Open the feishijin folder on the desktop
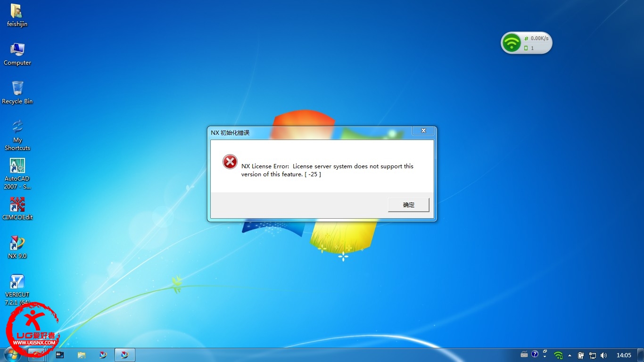 coord(17,15)
